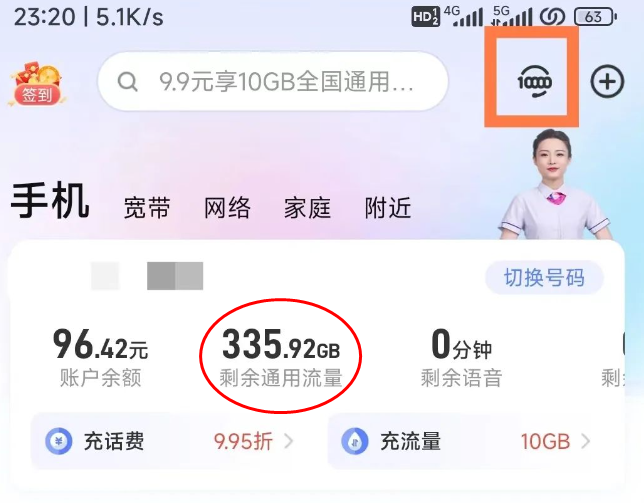The width and height of the screenshot is (644, 503).
Task: Open 账户余额 96.42元 details
Action: (101, 357)
